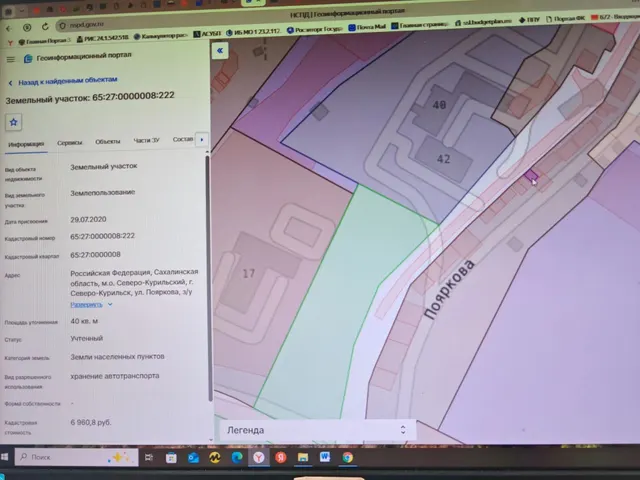Click the Геоинформационный портал logo icon

point(28,59)
